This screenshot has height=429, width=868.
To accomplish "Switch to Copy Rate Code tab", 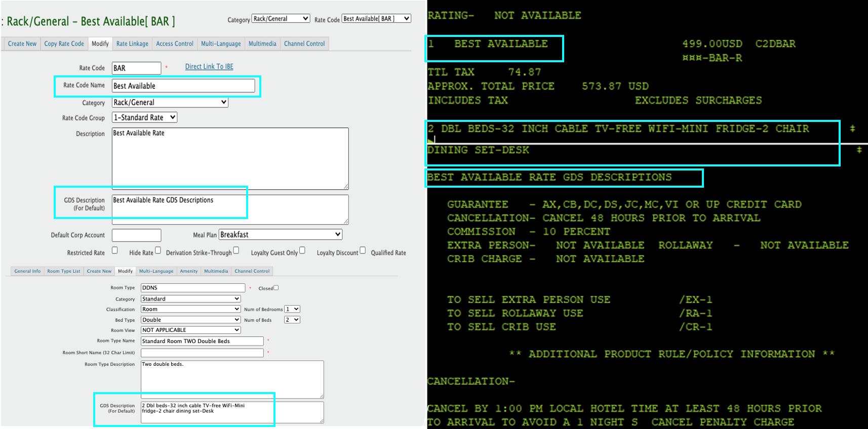I will (x=64, y=44).
